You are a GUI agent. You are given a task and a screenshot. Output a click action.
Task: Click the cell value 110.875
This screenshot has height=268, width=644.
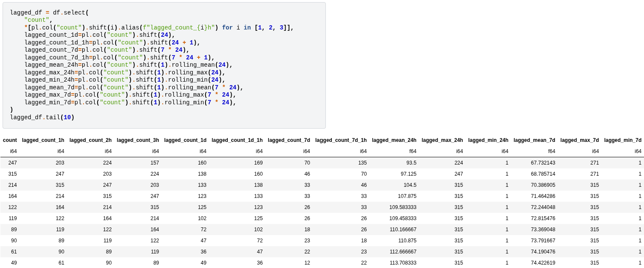click(x=407, y=241)
